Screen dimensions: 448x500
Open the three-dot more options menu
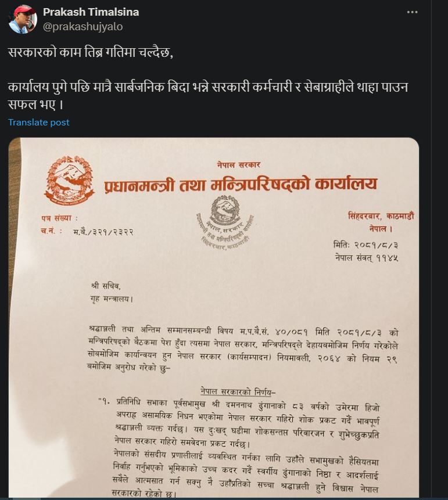pos(412,12)
